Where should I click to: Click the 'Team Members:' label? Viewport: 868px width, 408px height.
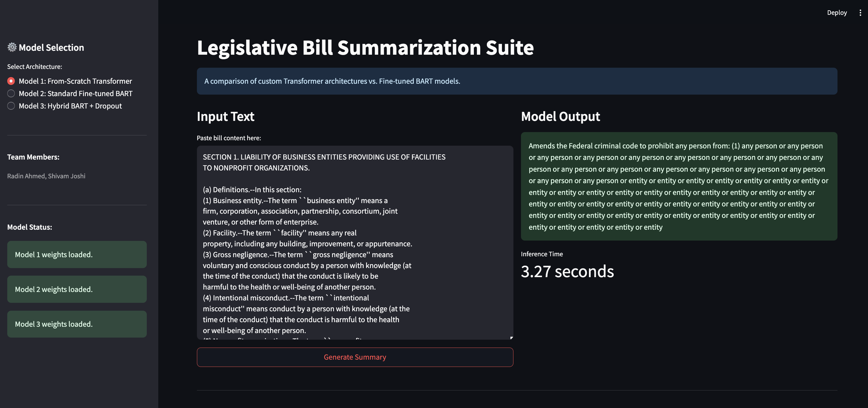coord(33,157)
